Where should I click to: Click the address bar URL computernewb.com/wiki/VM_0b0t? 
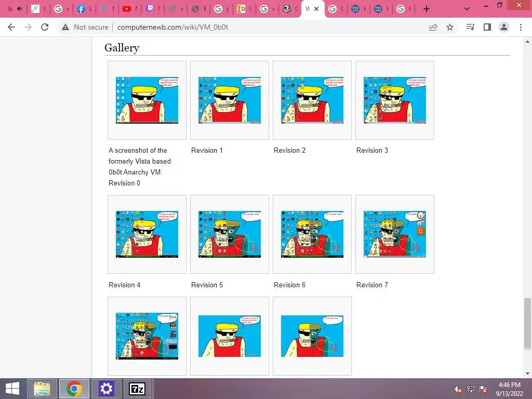coord(172,27)
